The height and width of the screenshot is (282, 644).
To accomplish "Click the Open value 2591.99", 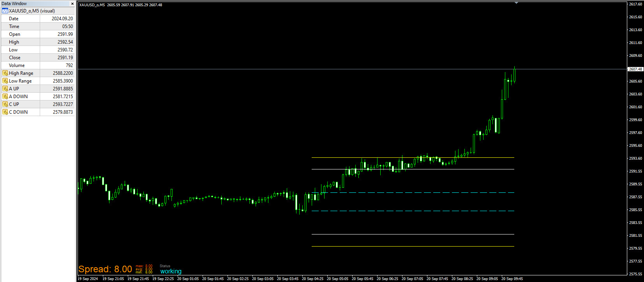I will click(x=65, y=34).
